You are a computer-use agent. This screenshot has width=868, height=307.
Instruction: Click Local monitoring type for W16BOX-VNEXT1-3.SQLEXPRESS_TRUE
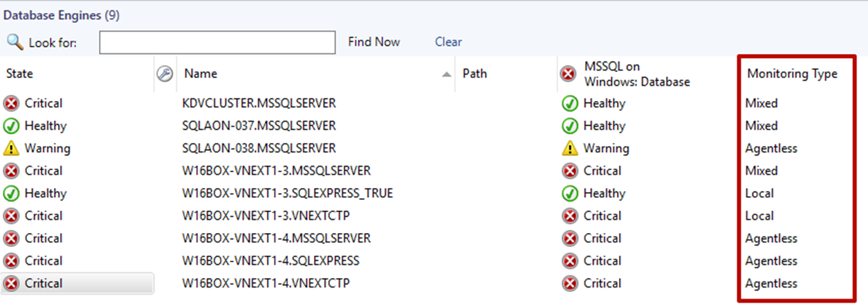[x=759, y=194]
